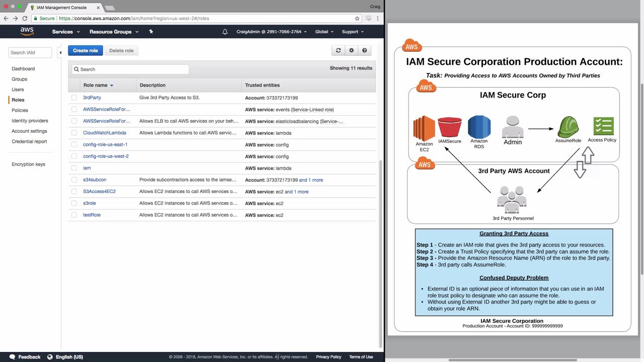Open Dashboard in the IAM sidebar

[23, 68]
